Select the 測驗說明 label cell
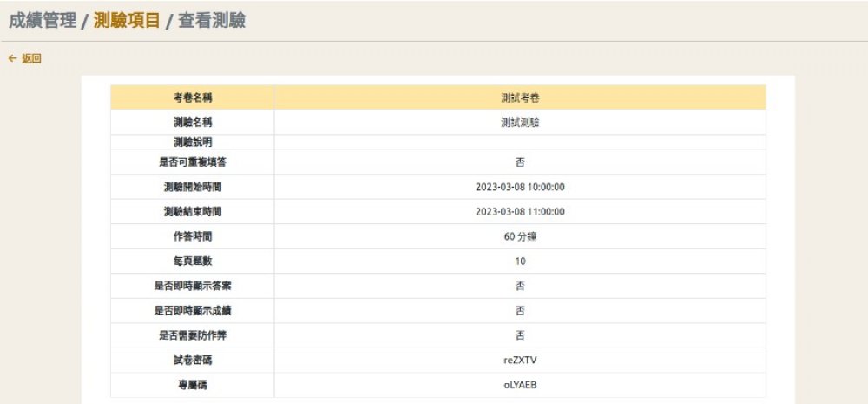Screen dimensions: 868x404 (192, 142)
